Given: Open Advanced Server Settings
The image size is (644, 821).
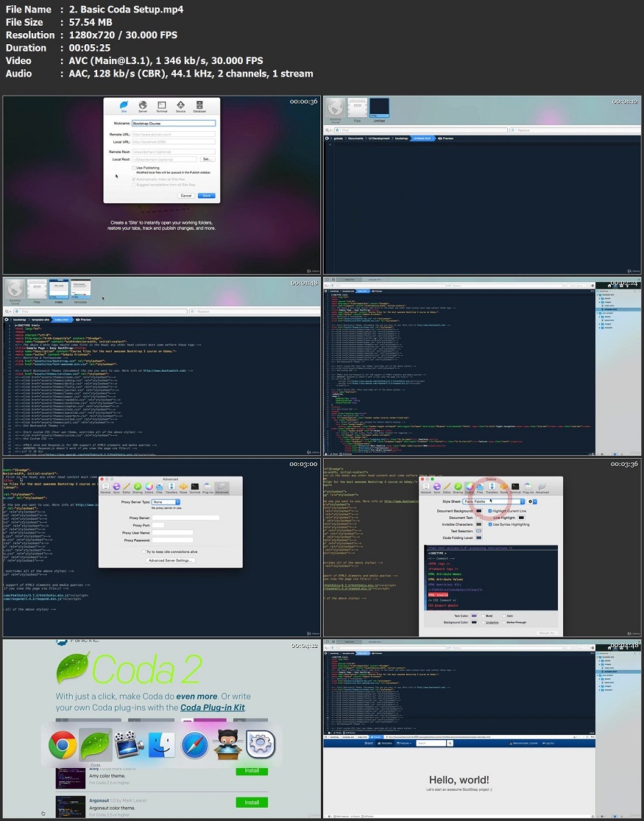Looking at the screenshot, I should click(x=171, y=560).
